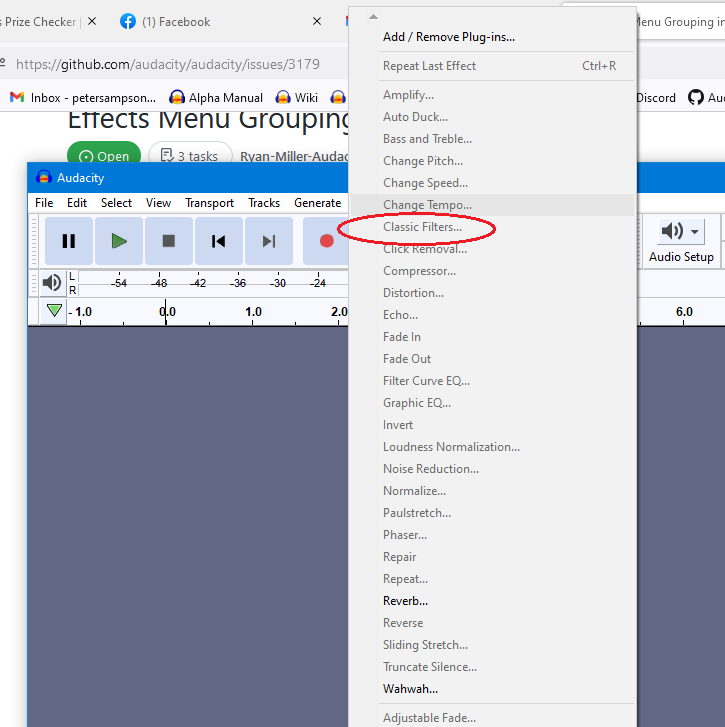This screenshot has width=725, height=727.
Task: Click the GitHub bookmark icon
Action: coord(696,97)
